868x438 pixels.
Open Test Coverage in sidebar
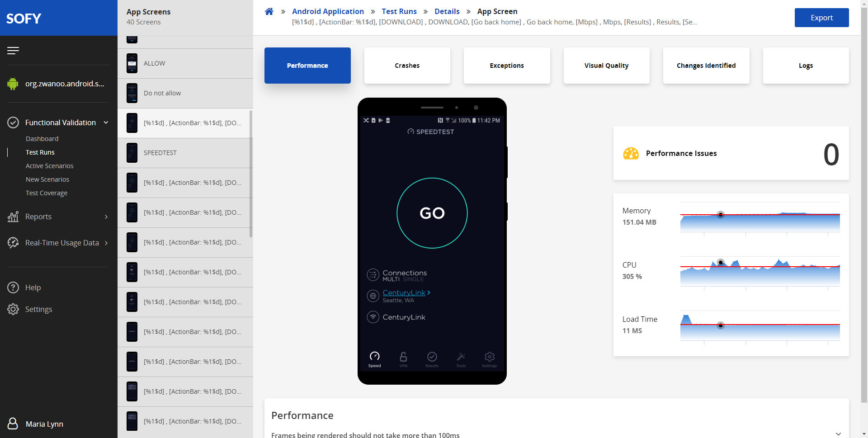[47, 193]
